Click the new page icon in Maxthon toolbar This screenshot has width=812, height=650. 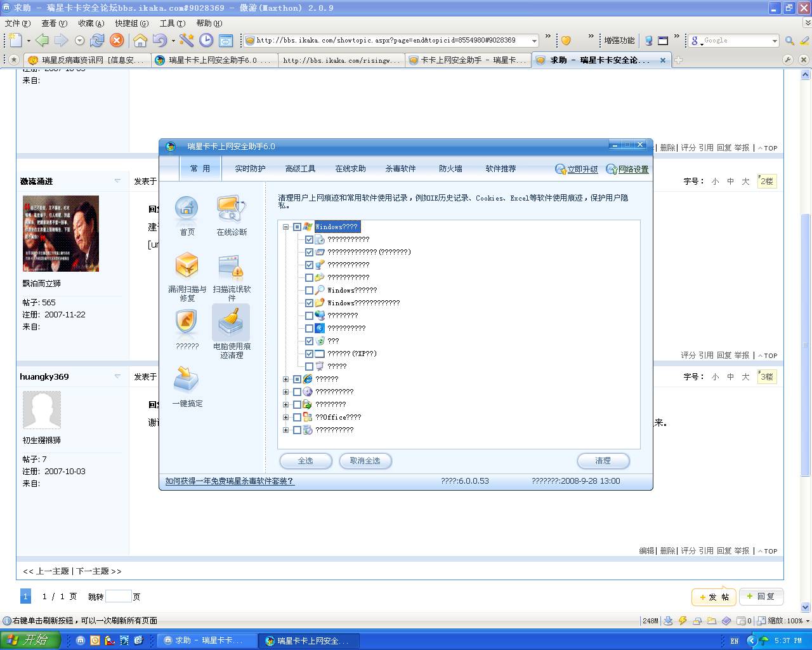(15, 40)
